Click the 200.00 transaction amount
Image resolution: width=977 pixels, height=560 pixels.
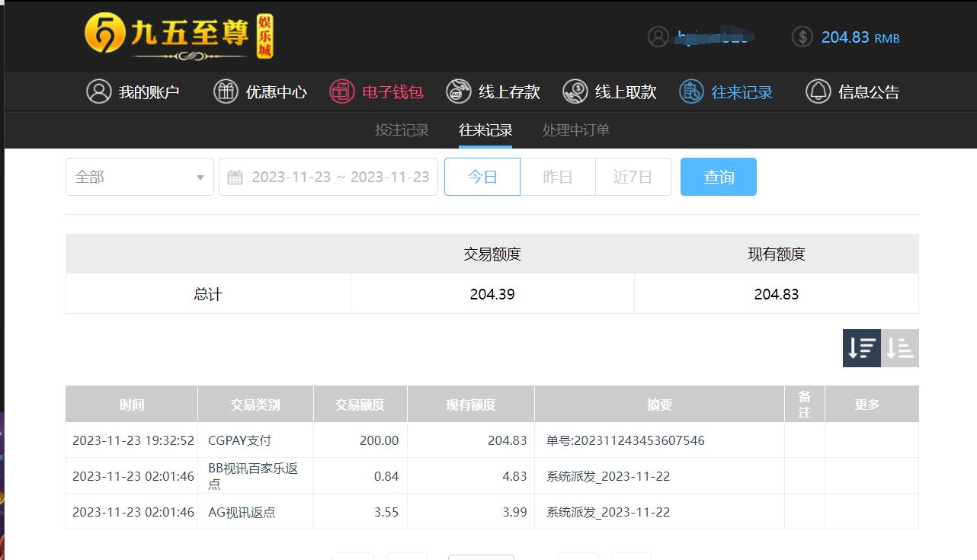379,440
